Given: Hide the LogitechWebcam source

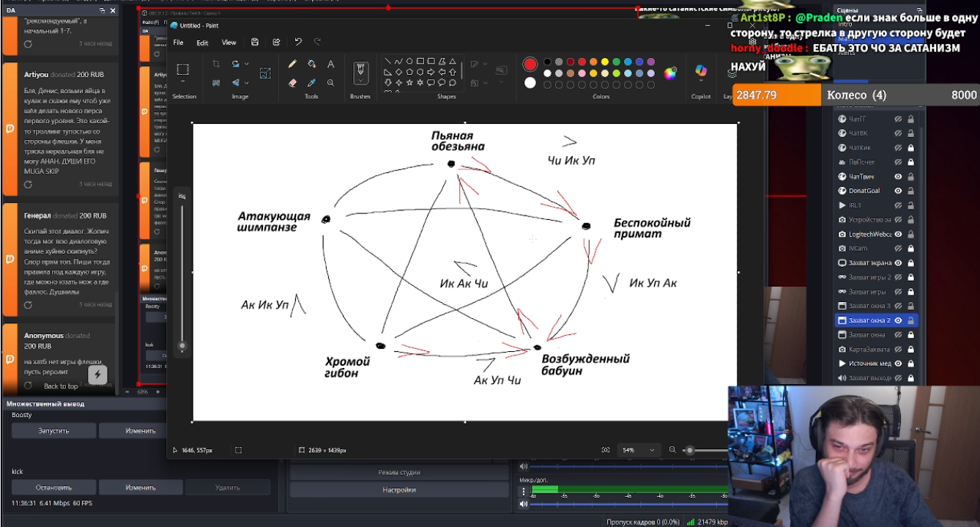Looking at the screenshot, I should tap(898, 234).
